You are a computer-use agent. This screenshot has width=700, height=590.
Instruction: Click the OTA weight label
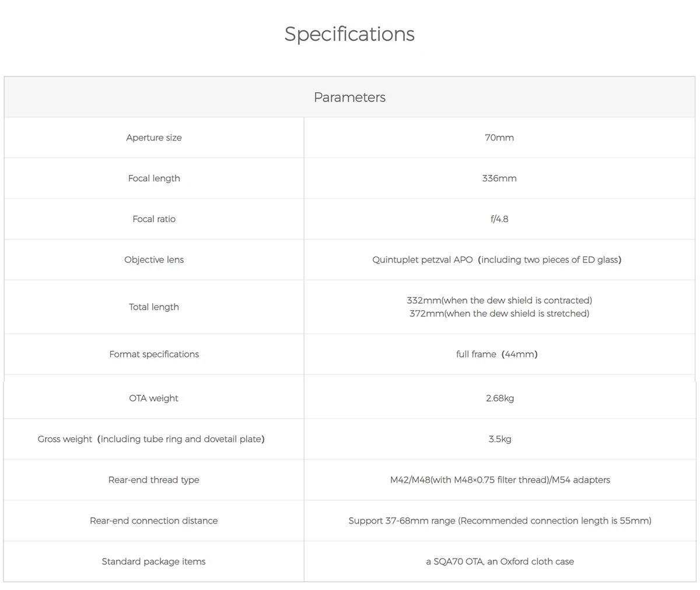point(154,399)
